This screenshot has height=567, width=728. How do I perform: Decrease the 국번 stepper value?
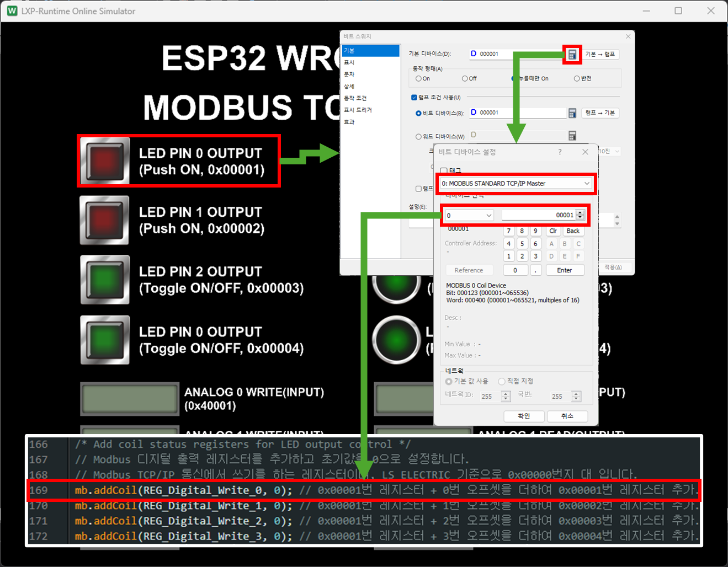577,399
